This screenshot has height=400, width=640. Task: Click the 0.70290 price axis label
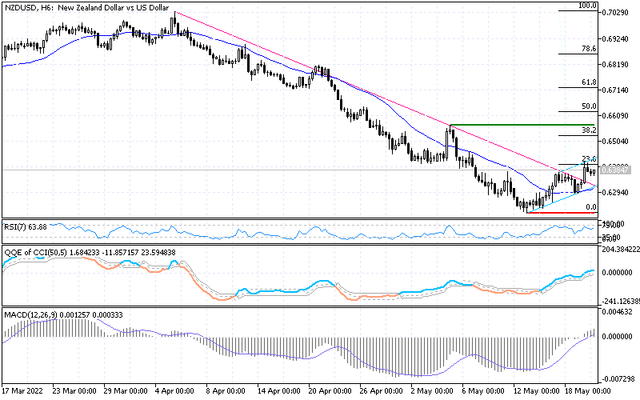point(620,12)
